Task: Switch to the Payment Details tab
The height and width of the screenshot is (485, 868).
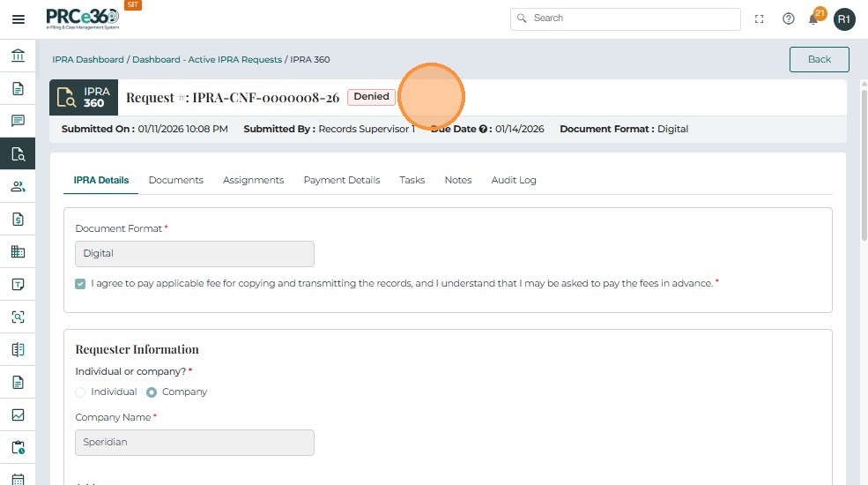Action: click(x=342, y=180)
